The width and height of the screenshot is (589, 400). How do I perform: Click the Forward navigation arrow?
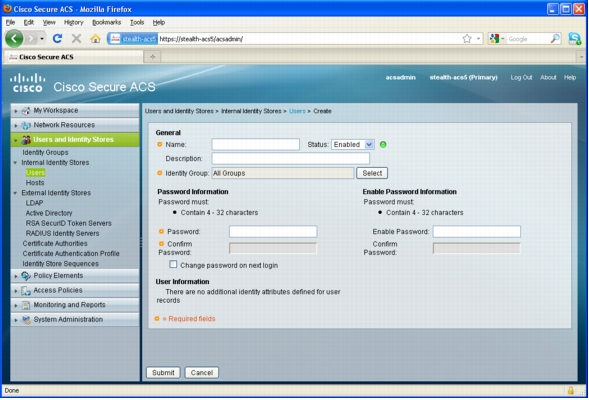(x=31, y=38)
